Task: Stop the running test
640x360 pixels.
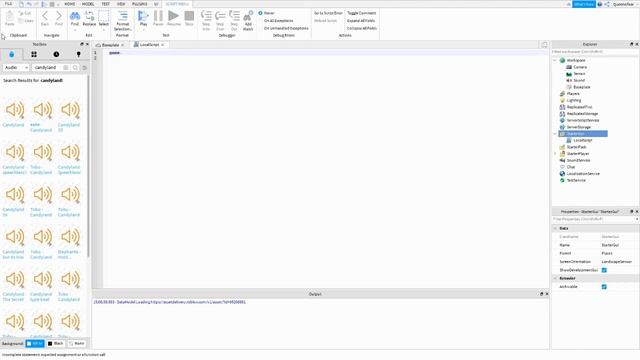Action: pos(189,18)
